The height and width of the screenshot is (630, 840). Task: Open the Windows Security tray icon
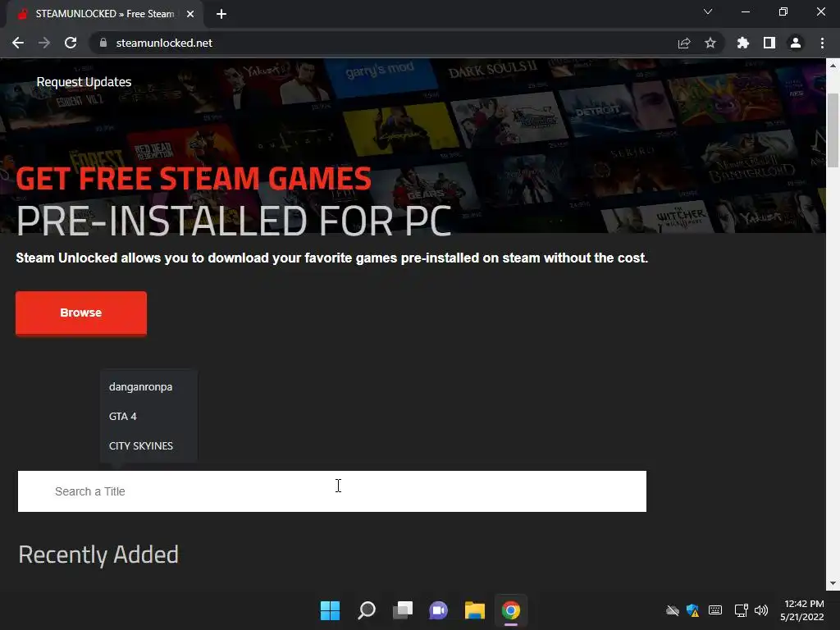[692, 610]
